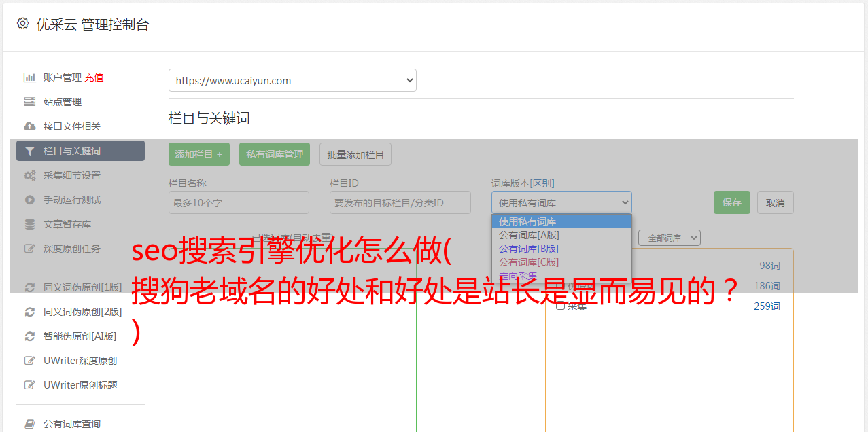This screenshot has width=868, height=432.
Task: Click the gear icon beside 优采云 管理控制台
Action: (22, 24)
